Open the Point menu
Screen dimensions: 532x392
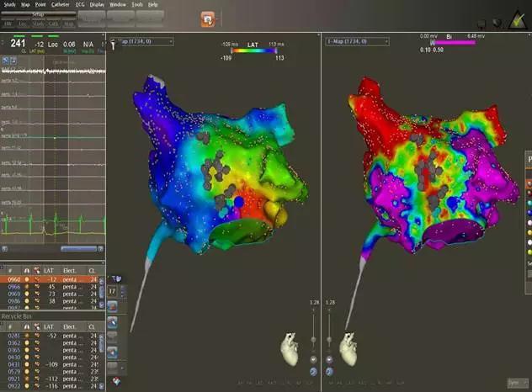[x=40, y=4]
